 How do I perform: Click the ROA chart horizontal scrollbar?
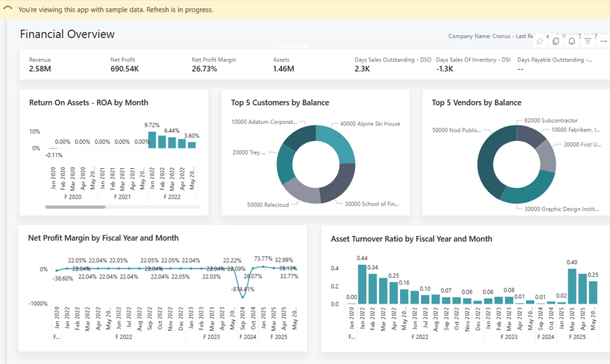75,207
